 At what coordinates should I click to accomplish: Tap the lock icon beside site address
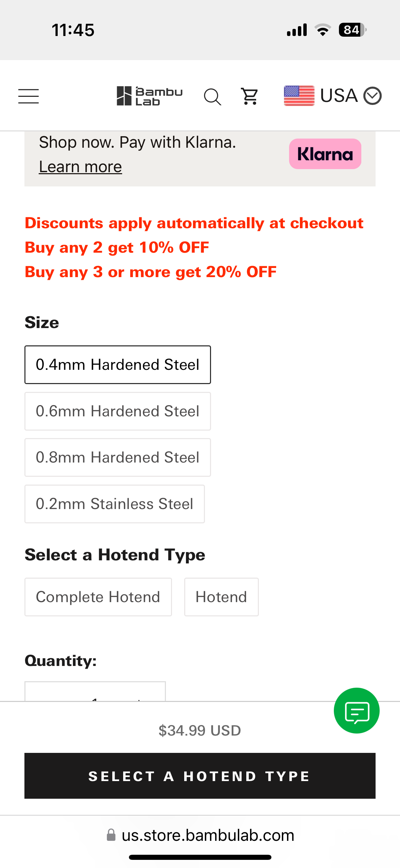(111, 835)
